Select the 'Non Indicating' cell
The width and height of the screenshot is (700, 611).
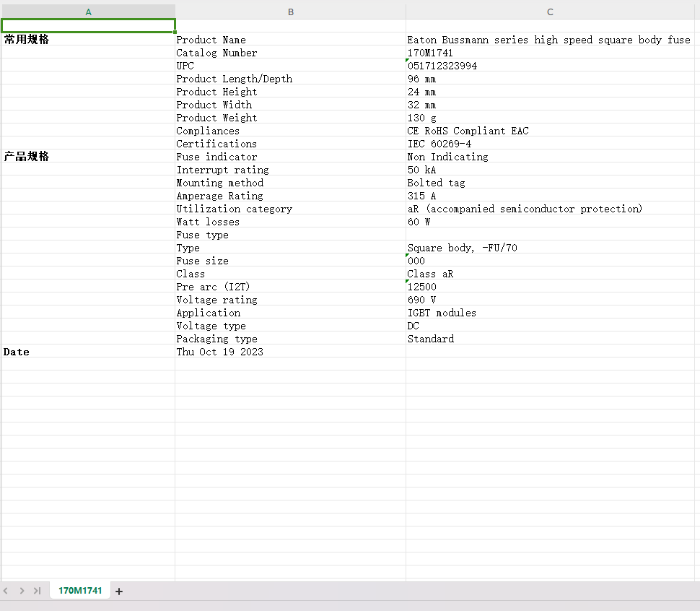[550, 156]
